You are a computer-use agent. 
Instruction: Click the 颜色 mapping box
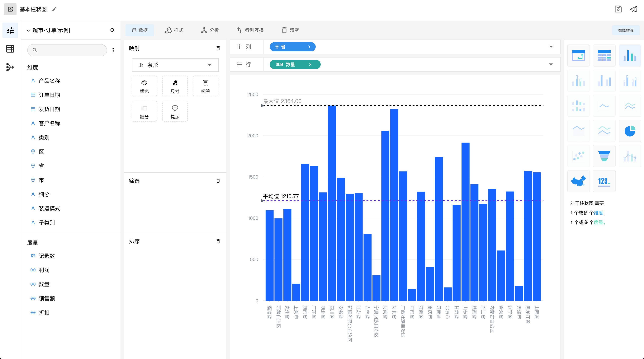tap(144, 86)
